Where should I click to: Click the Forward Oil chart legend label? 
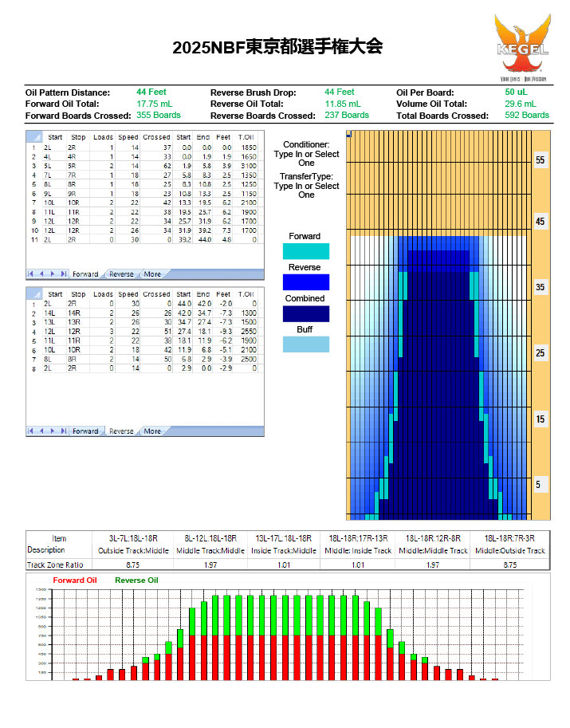click(75, 580)
